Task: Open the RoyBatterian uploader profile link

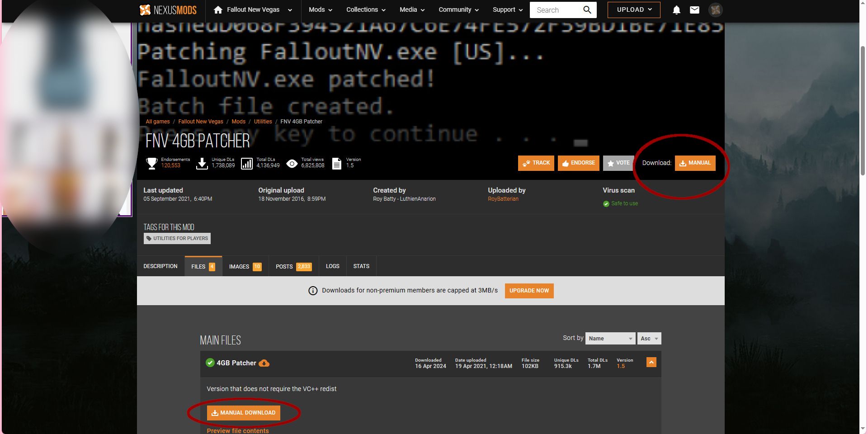Action: click(x=503, y=199)
